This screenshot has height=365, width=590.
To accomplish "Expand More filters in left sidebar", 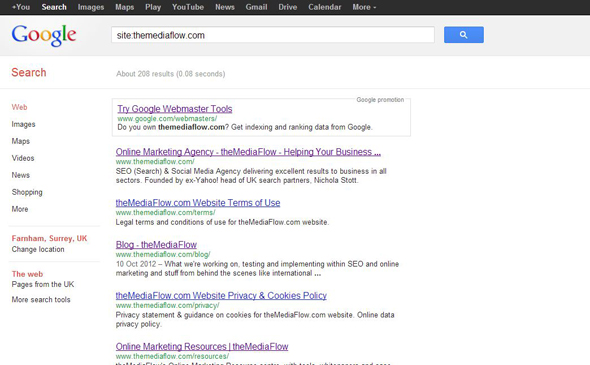I will point(20,209).
